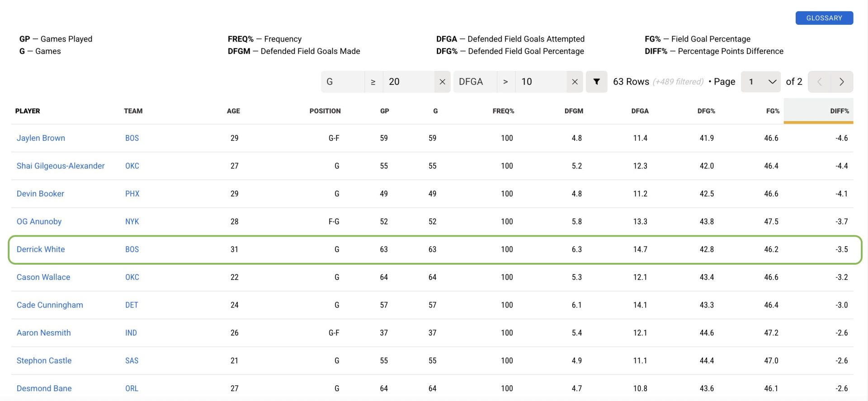Open the PHX team link
The width and height of the screenshot is (868, 401).
(x=132, y=194)
